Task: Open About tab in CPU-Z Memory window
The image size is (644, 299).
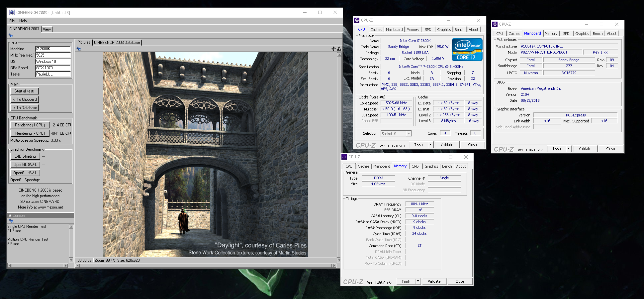Action: tap(461, 166)
